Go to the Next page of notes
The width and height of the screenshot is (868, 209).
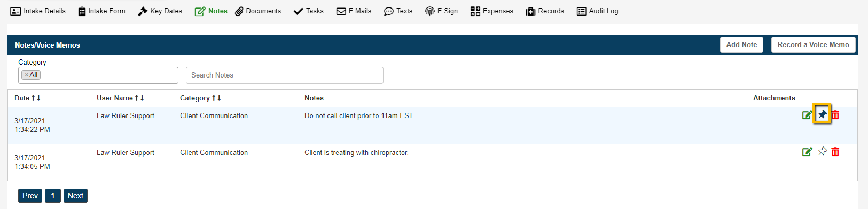[x=75, y=196]
